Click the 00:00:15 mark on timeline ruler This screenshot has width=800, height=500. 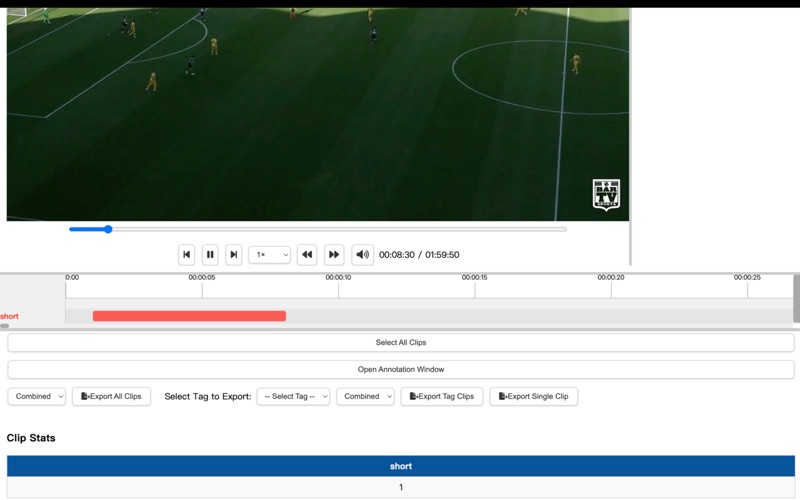coord(474,278)
